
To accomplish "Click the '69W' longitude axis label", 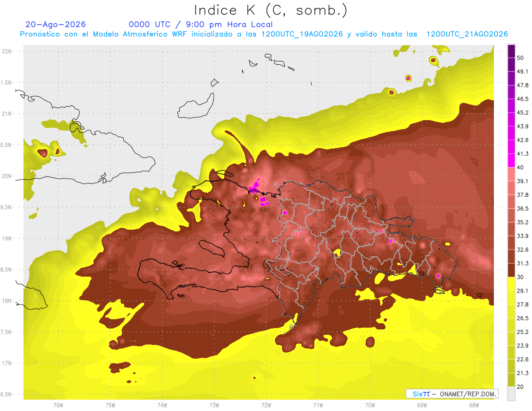I will (422, 405).
